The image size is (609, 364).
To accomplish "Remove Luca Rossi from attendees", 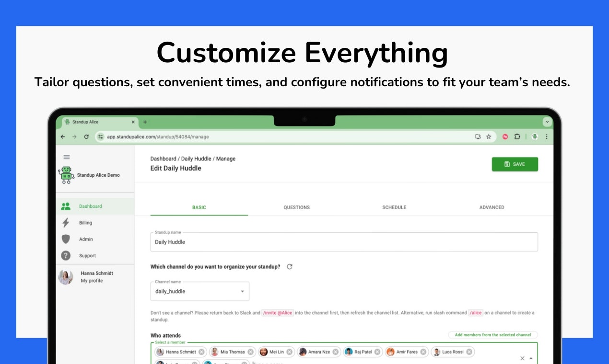I will pyautogui.click(x=469, y=352).
